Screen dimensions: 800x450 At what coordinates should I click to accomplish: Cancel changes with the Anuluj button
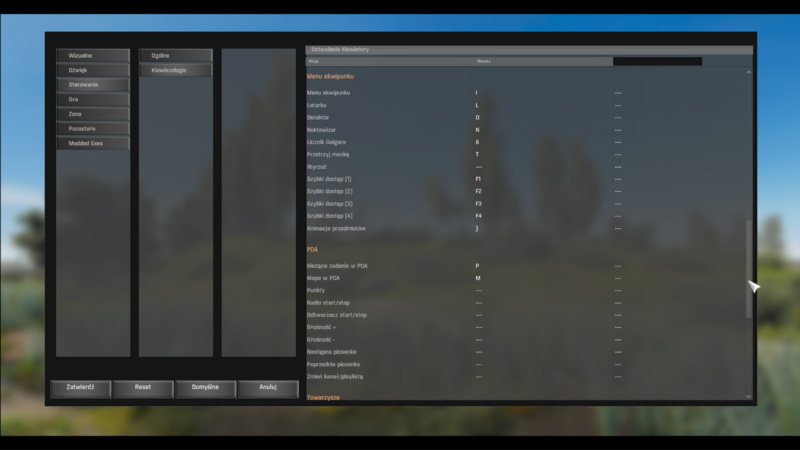[x=267, y=387]
